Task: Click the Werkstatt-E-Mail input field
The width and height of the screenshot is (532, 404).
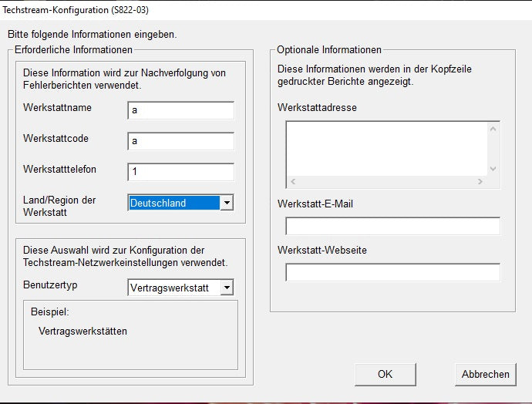Action: pyautogui.click(x=392, y=226)
